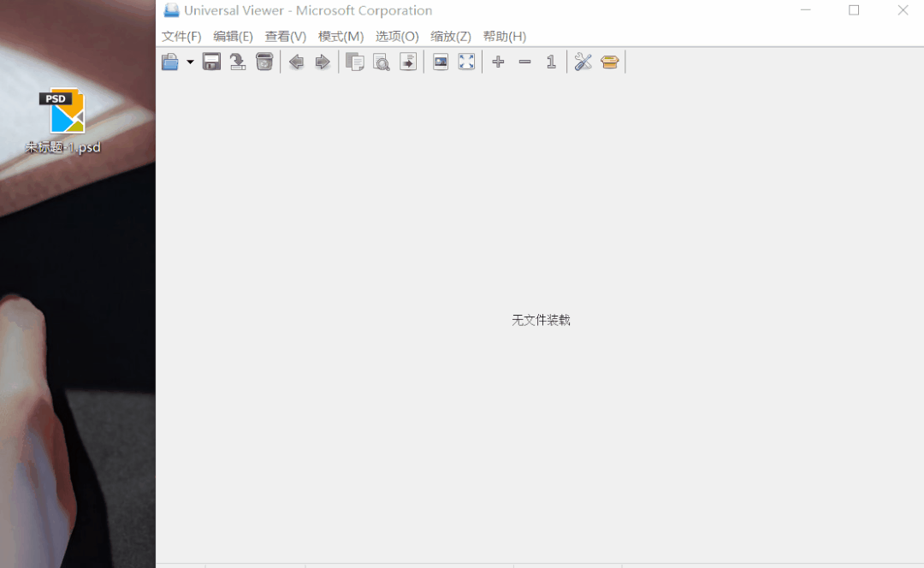Click the plugins box icon

point(610,62)
